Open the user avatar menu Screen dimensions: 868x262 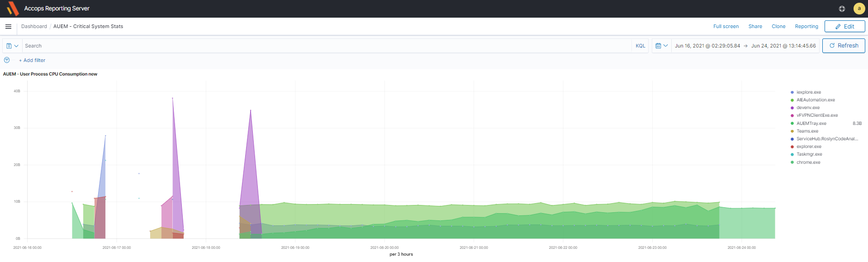[x=859, y=9]
